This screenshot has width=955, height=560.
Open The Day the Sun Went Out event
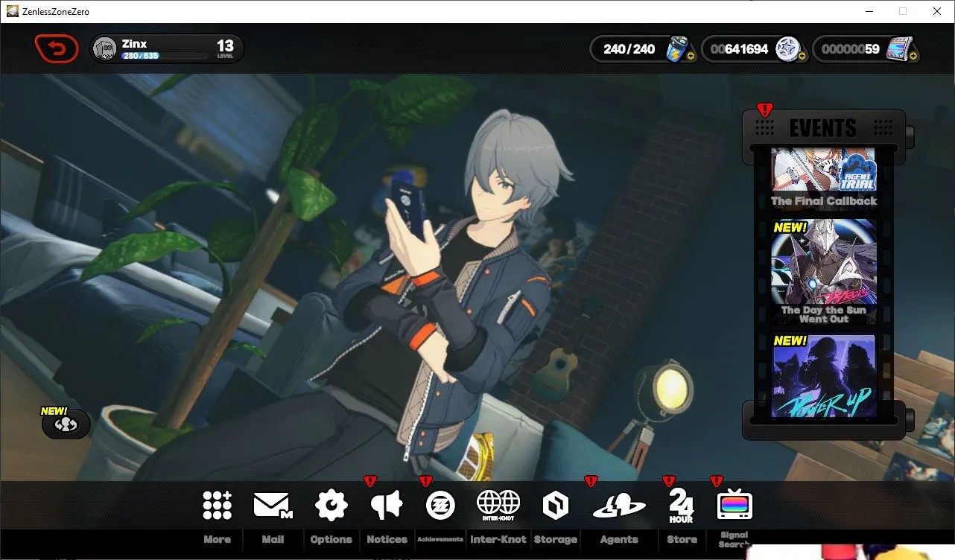click(823, 272)
